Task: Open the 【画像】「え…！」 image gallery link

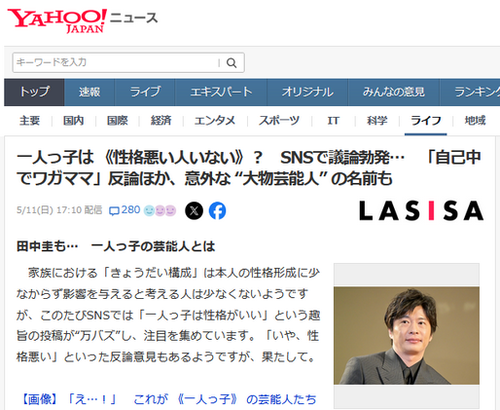Action: pyautogui.click(x=168, y=399)
